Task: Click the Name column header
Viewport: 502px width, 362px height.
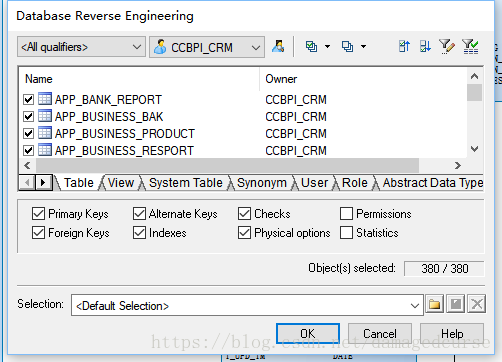Action: (139, 79)
